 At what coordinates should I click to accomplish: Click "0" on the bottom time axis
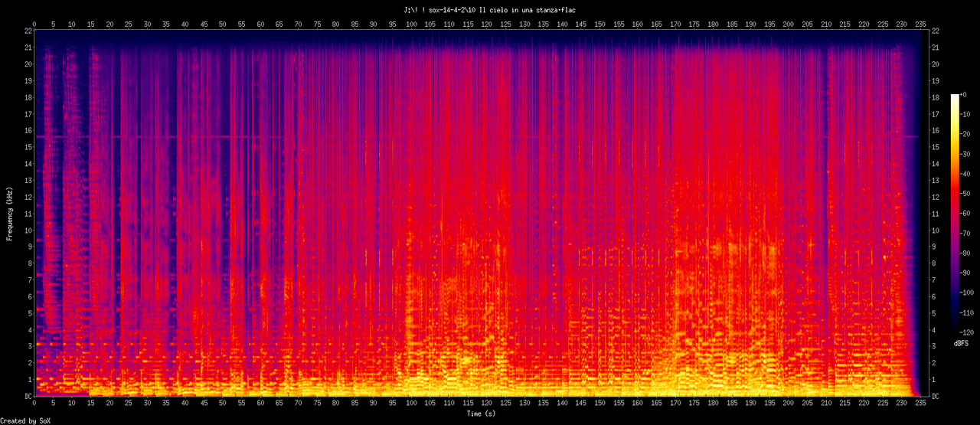click(34, 404)
